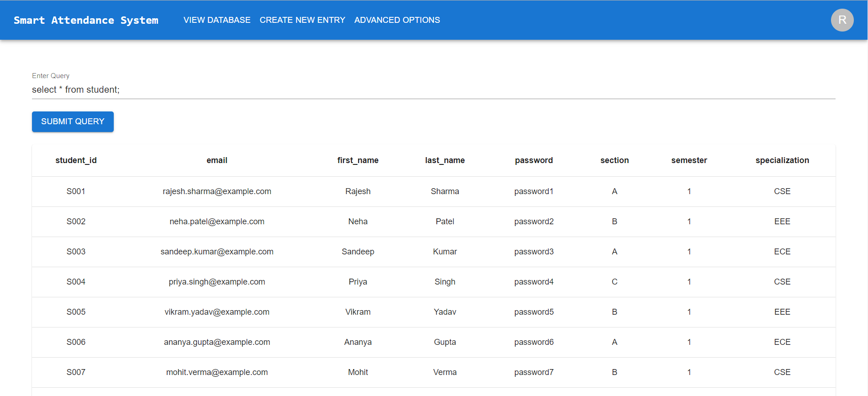Click the last_name column header
This screenshot has height=396, width=868.
click(x=445, y=160)
